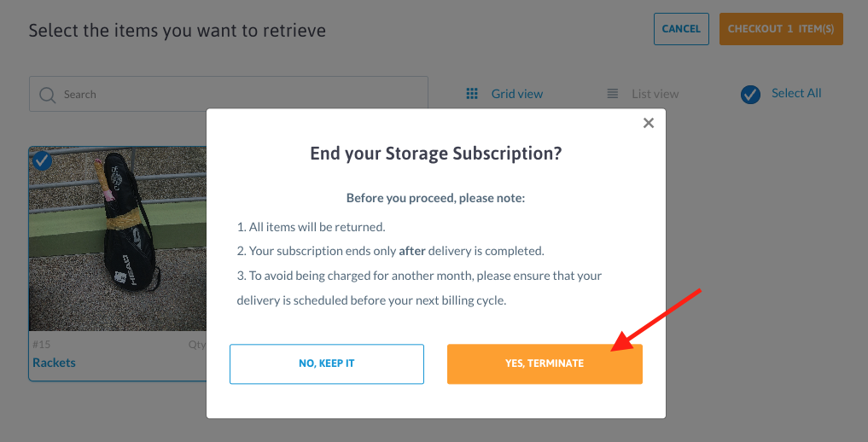The height and width of the screenshot is (442, 868).
Task: Focus the Search input field
Action: coord(229,94)
